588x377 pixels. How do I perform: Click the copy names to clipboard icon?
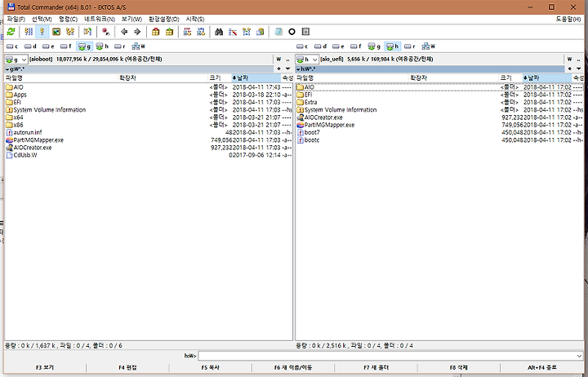(x=260, y=32)
